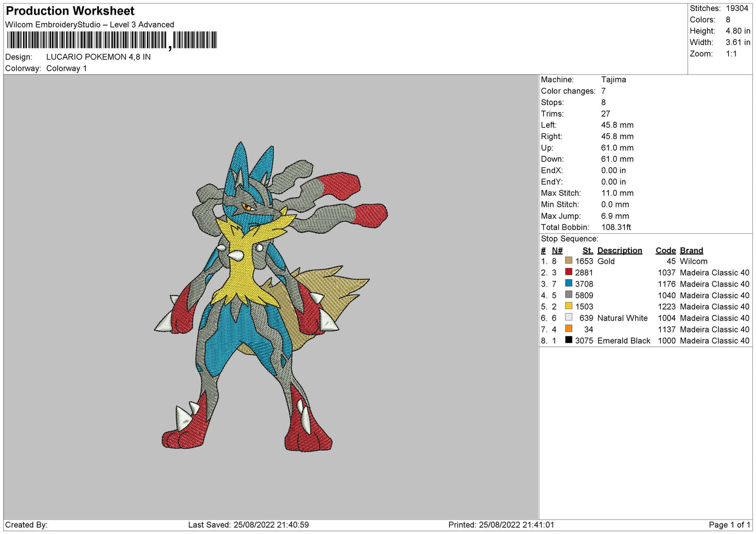Click the Total Bobbin value '108.31ft'

click(616, 228)
